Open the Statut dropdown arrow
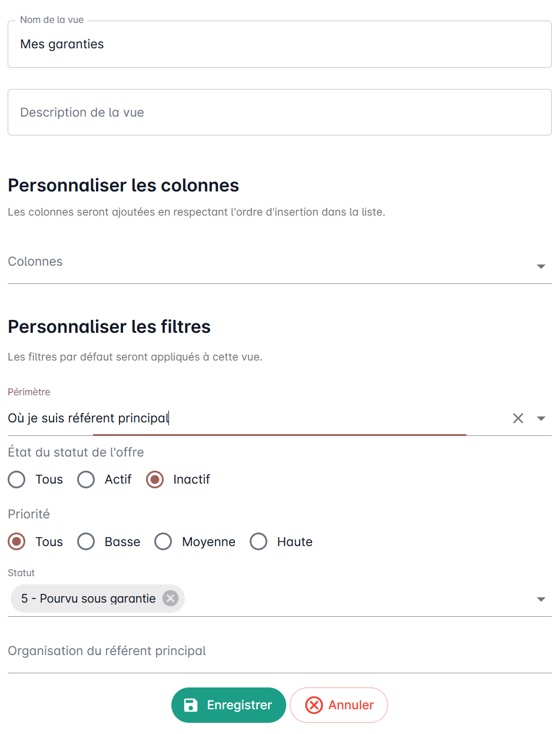This screenshot has height=734, width=560. point(541,599)
